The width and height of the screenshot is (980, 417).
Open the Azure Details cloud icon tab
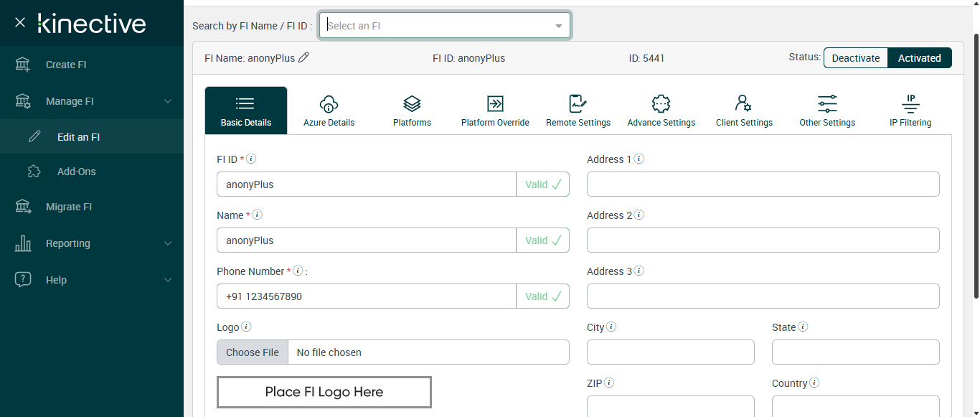[329, 111]
